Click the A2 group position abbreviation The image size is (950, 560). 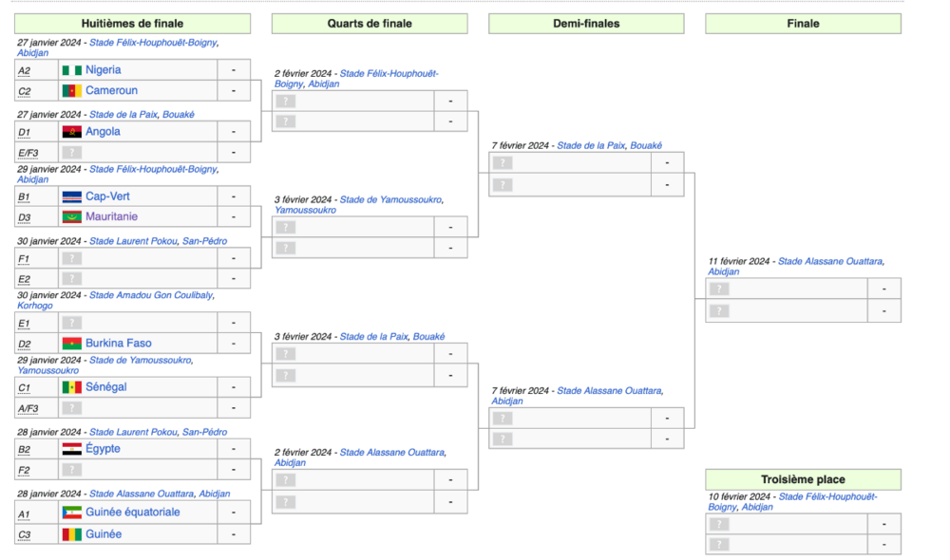click(25, 71)
